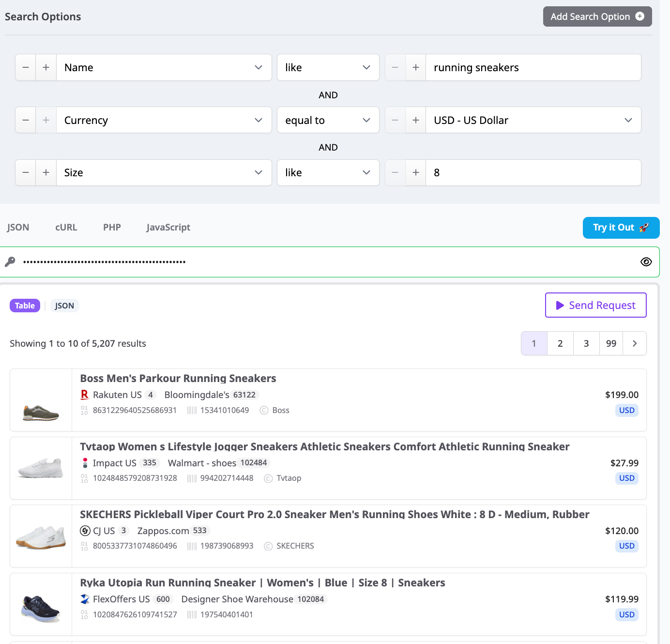Click minus beside USD - US Dollar value
The image size is (670, 644).
coord(395,120)
